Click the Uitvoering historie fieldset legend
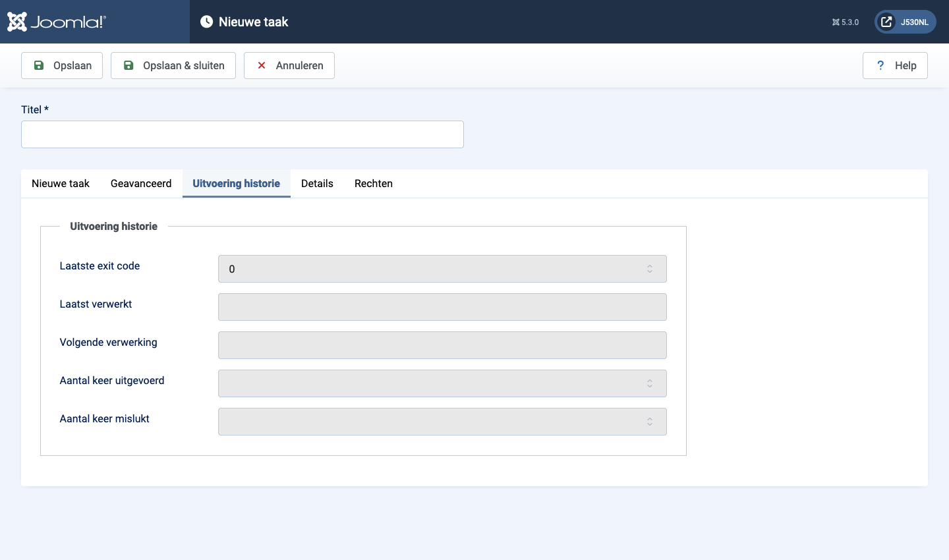The width and height of the screenshot is (949, 560). click(x=114, y=227)
